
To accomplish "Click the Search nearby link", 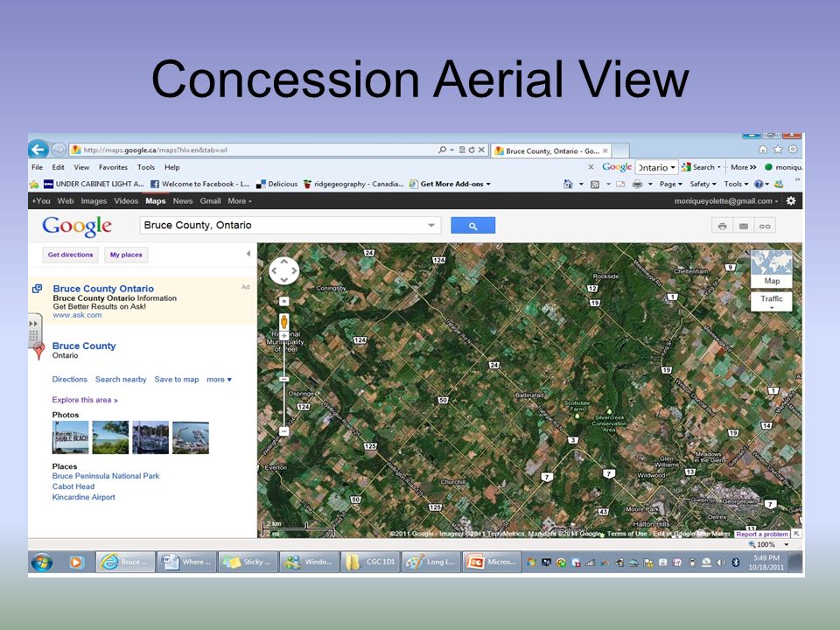I will [x=121, y=379].
